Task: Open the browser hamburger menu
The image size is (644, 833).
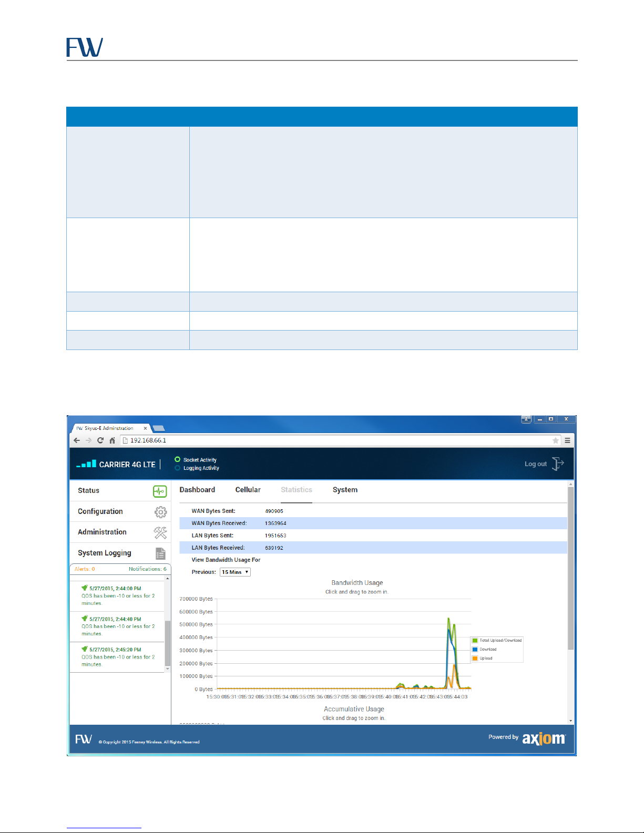Action: click(568, 440)
